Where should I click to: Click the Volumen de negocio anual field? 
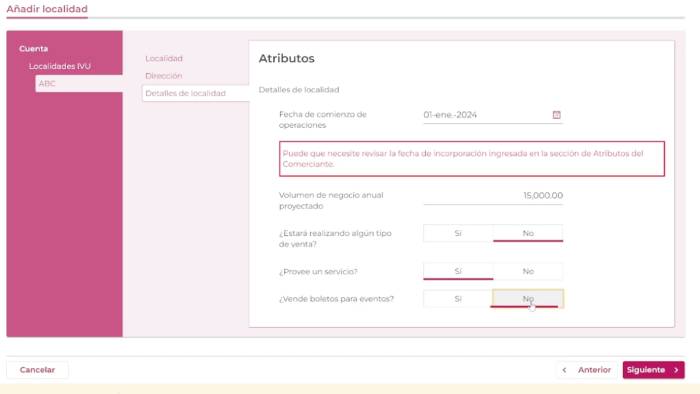493,196
